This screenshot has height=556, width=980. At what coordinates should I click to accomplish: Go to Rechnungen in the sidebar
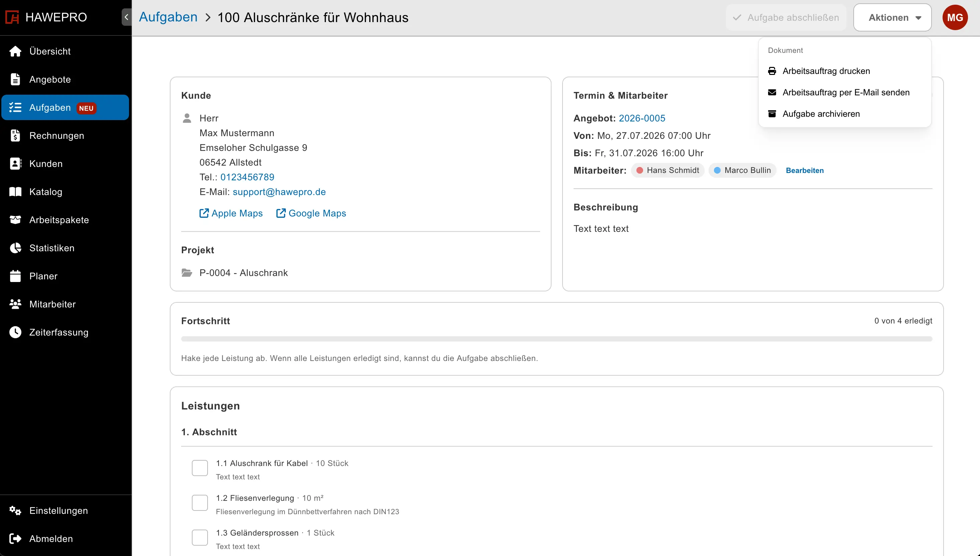click(65, 135)
